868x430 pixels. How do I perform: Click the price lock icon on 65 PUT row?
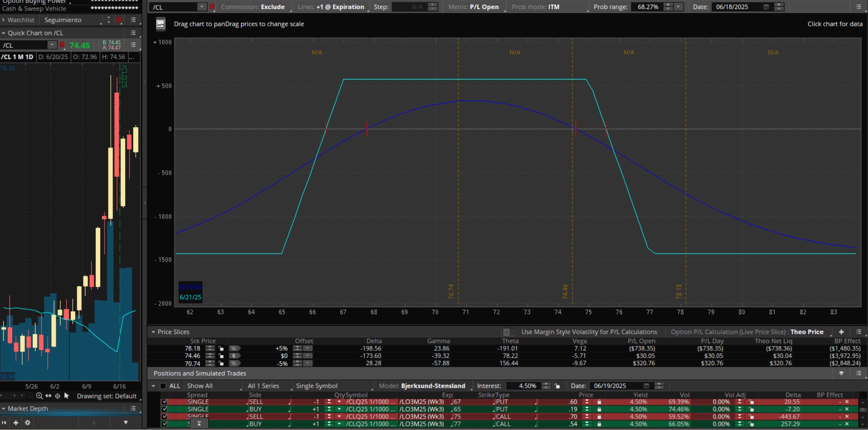tap(599, 409)
